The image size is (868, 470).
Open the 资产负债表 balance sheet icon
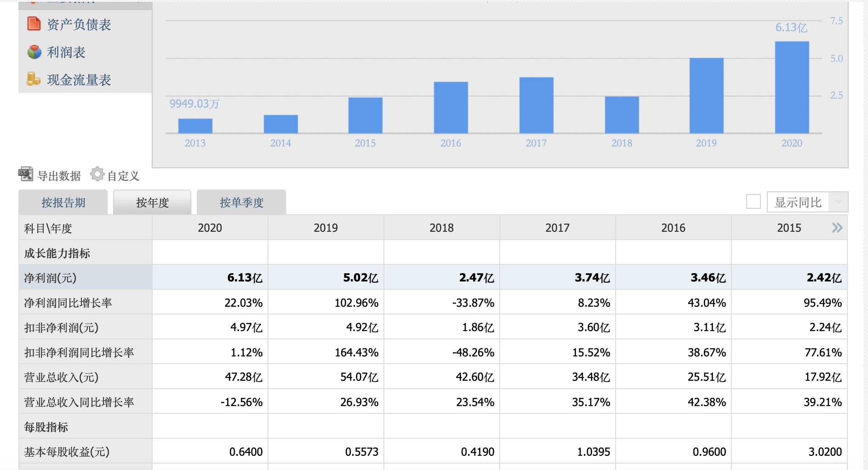[x=34, y=23]
